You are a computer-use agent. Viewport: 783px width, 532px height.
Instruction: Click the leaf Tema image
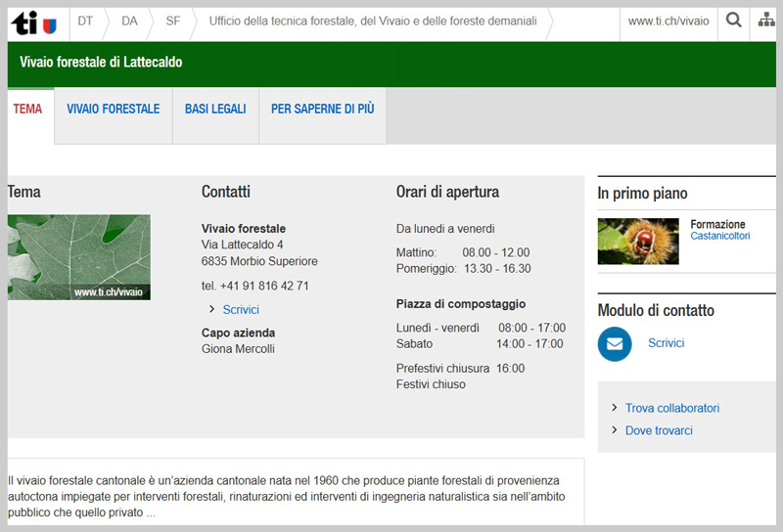79,257
